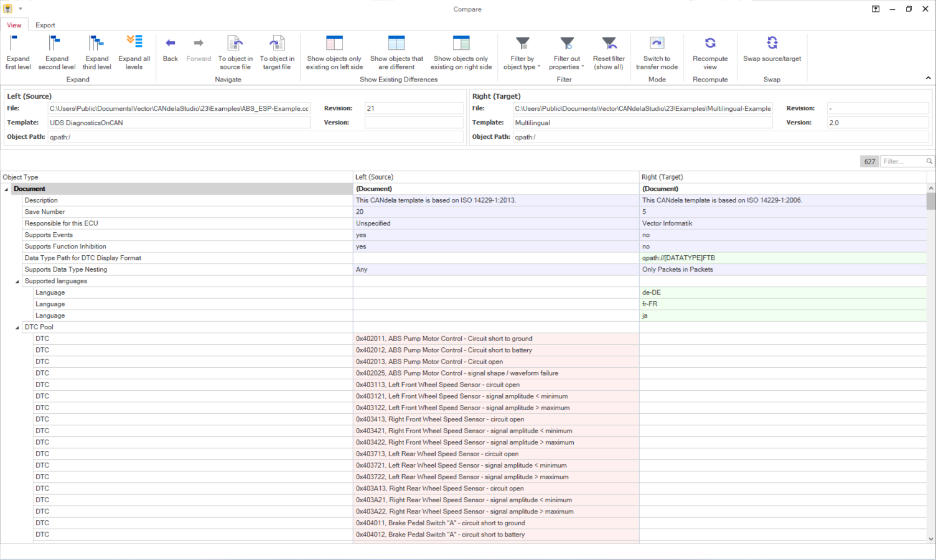Click the left Template field UDS DiagnosticsOnCAN
The height and width of the screenshot is (560, 936).
tap(179, 123)
